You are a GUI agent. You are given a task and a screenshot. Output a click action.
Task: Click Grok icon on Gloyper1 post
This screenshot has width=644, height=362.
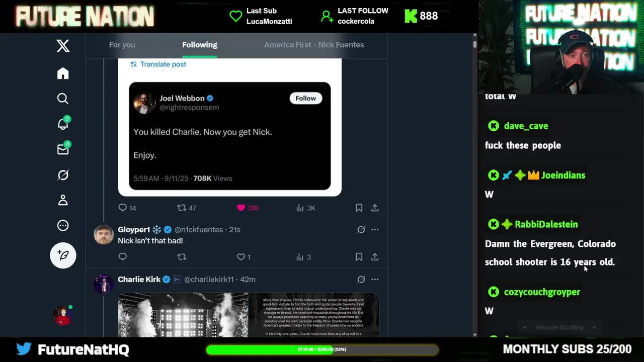tap(361, 230)
